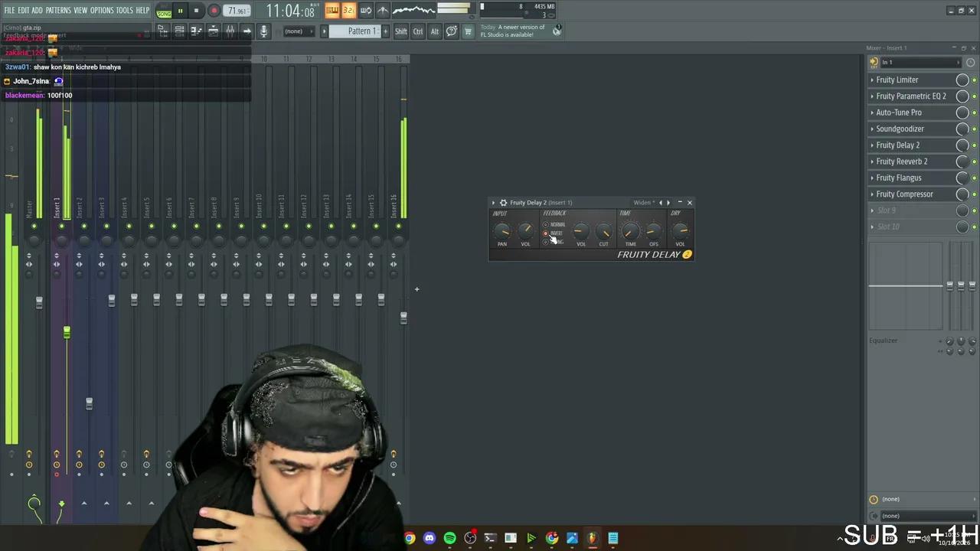Open the FILE menu
The height and width of the screenshot is (551, 980).
point(10,10)
